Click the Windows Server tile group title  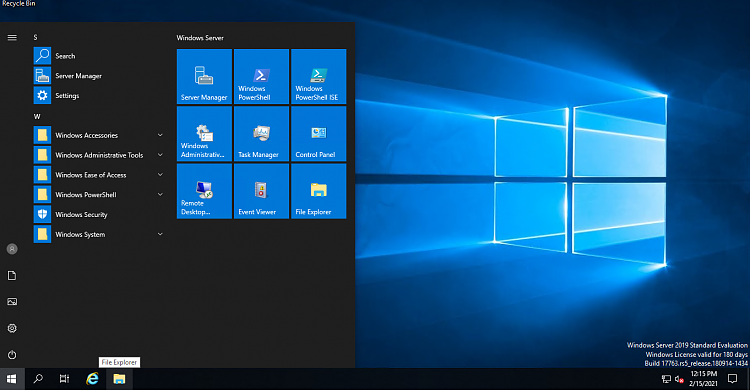tap(200, 38)
